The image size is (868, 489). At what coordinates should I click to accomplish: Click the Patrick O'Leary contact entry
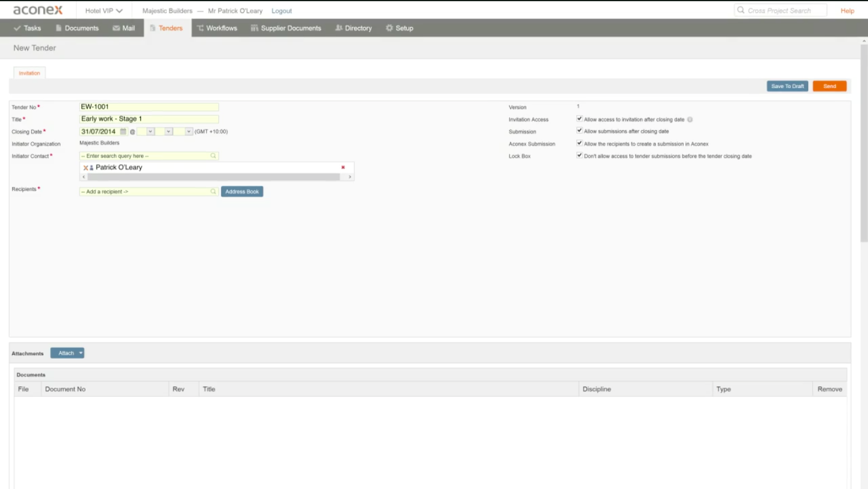(119, 167)
